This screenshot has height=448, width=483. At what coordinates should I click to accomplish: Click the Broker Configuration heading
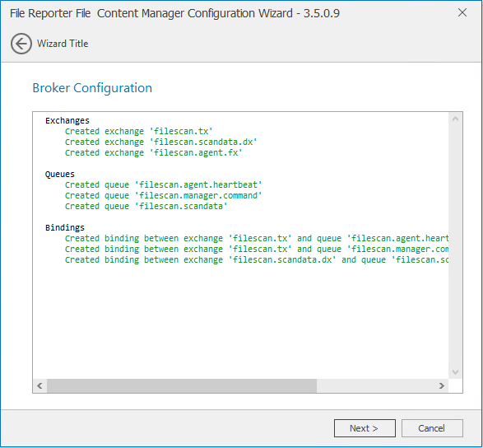[x=92, y=88]
